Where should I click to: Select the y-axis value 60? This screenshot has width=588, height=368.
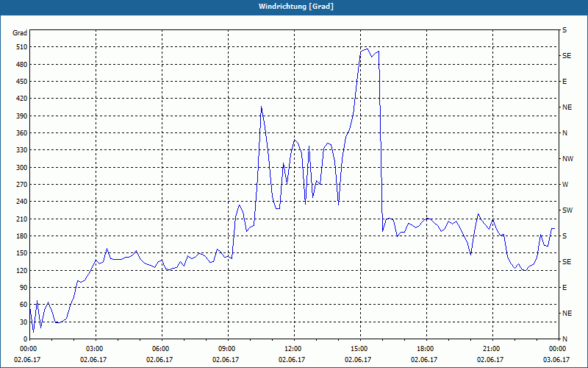[22, 305]
